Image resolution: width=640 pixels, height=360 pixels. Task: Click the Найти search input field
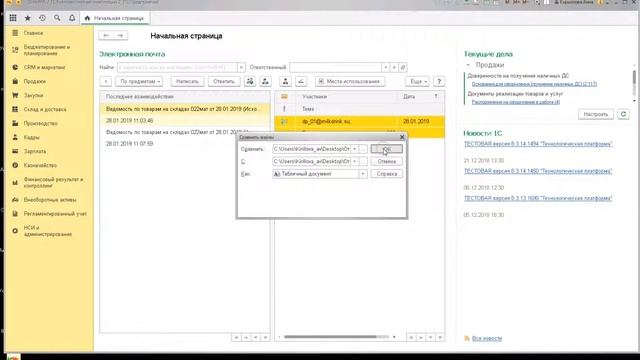click(177, 67)
